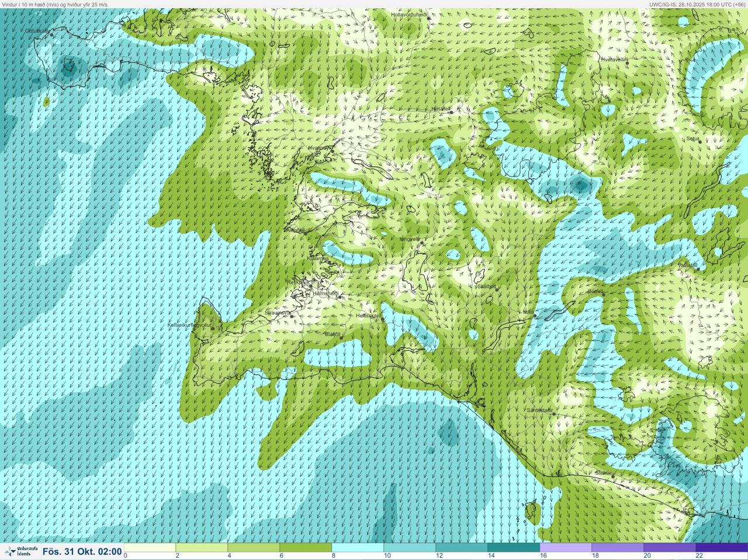Click the Hellisskarð station label
Viewport: 748px width, 560px height.
(369, 316)
